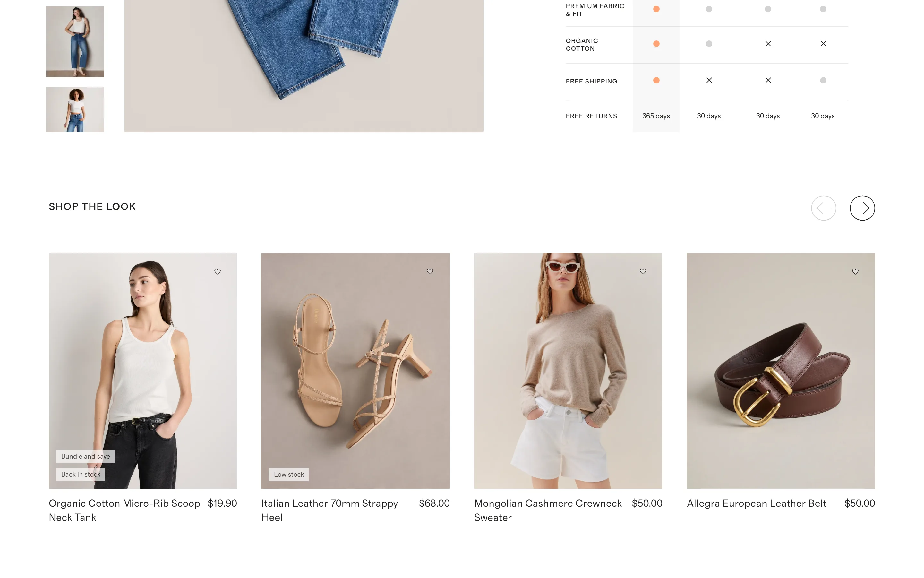924x578 pixels.
Task: Click the orange dot in the Free Shipping row
Action: click(656, 80)
